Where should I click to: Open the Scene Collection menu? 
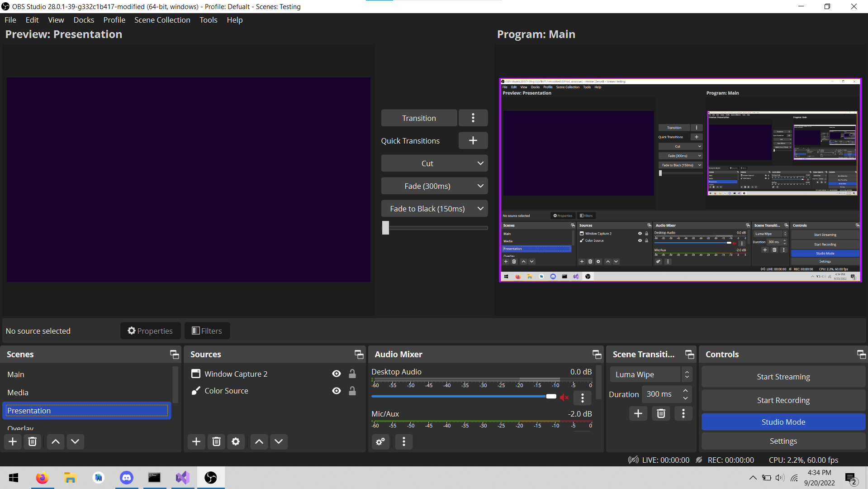coord(162,20)
